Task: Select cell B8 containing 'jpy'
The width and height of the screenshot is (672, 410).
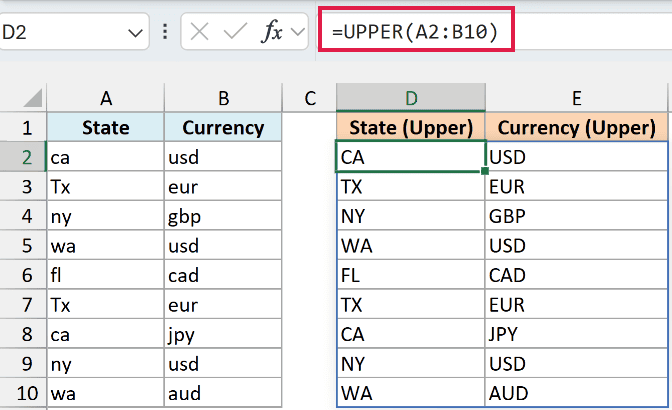Action: coord(223,334)
